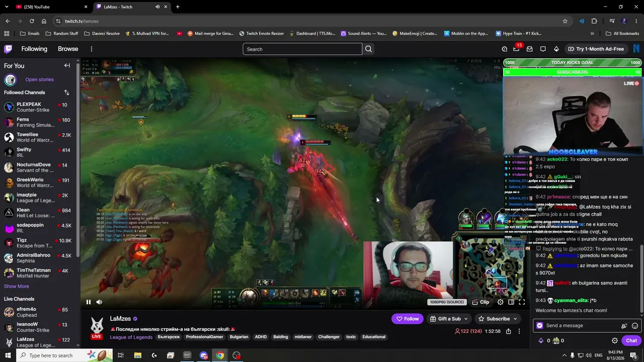
Task: Open Chrome tab search dropdown arrow
Action: pyautogui.click(x=7, y=7)
